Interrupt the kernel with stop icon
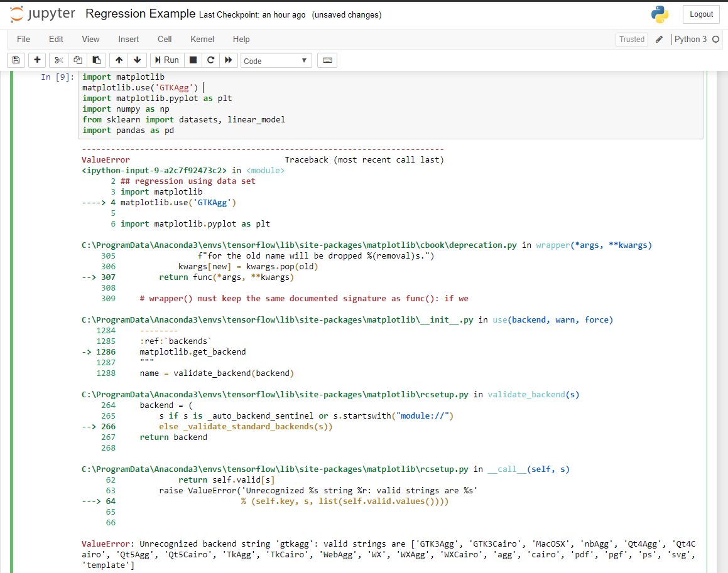728x573 pixels. (x=193, y=60)
